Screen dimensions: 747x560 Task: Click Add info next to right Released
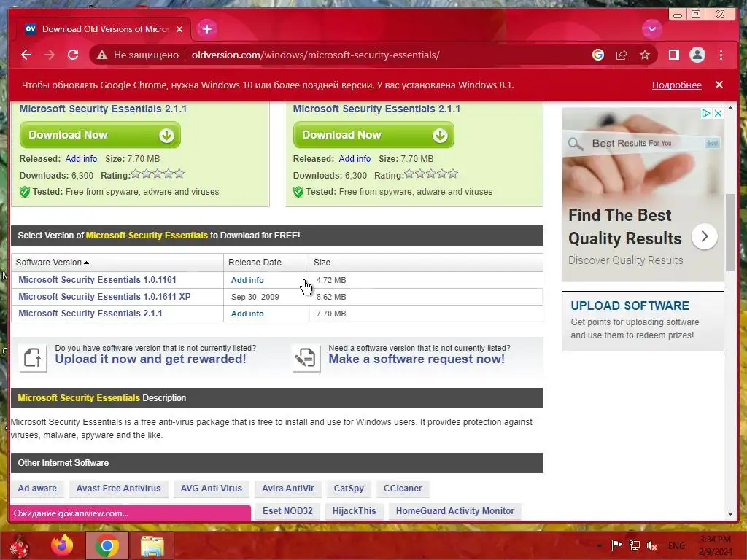355,158
